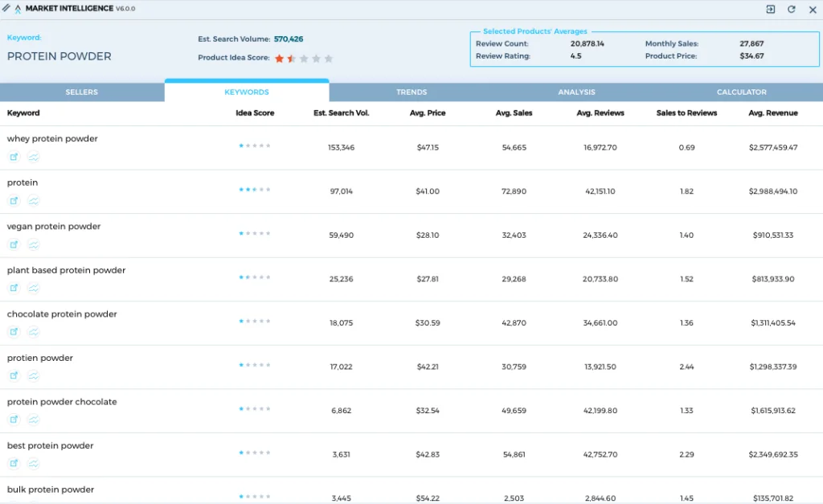Show trend chart for protien powder keyword
Viewport: 823px width, 504px height.
[33, 375]
